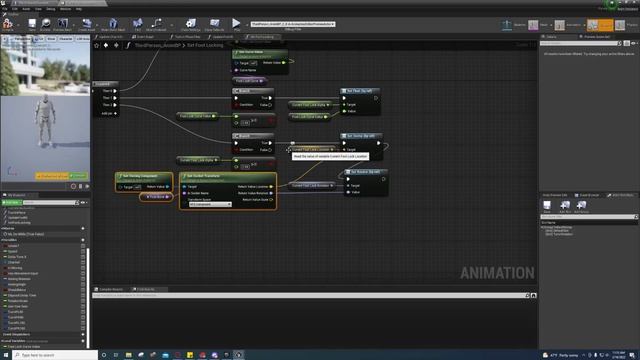Click the graph navigate forward arrow
640x360 pixels.
point(116,45)
